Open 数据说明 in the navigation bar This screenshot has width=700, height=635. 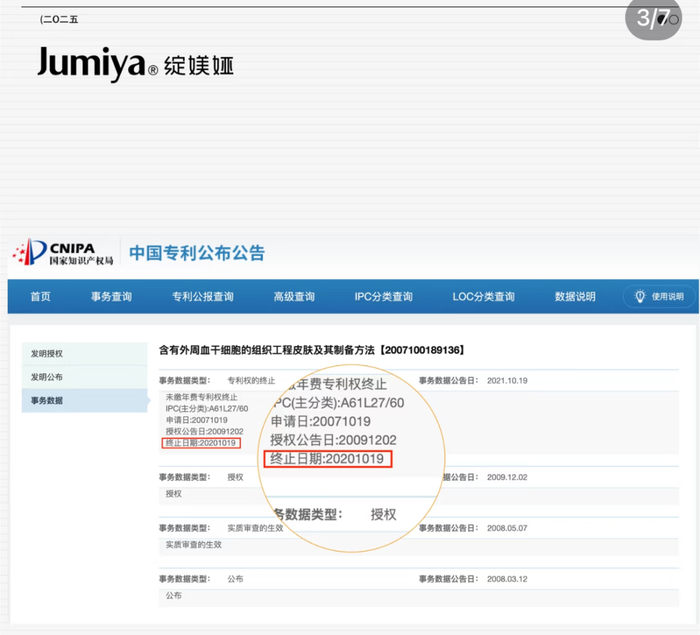[575, 297]
